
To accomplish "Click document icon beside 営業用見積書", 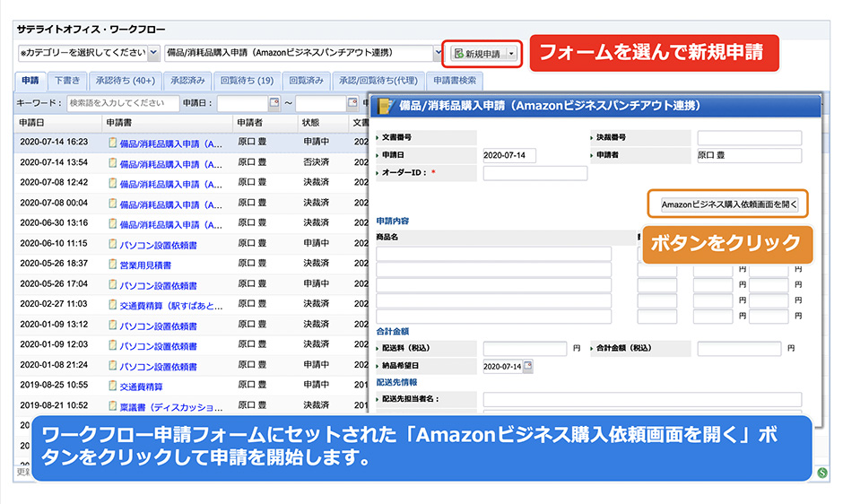I will point(112,264).
